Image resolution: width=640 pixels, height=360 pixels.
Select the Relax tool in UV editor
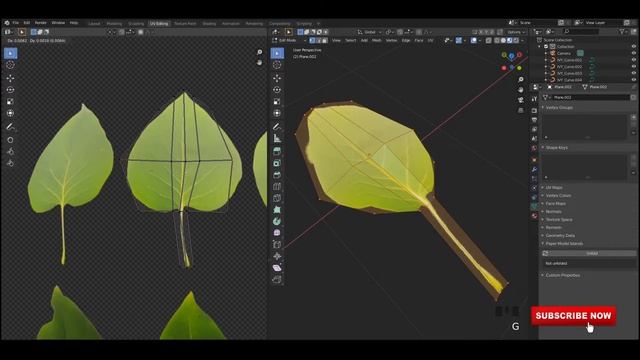(11, 152)
